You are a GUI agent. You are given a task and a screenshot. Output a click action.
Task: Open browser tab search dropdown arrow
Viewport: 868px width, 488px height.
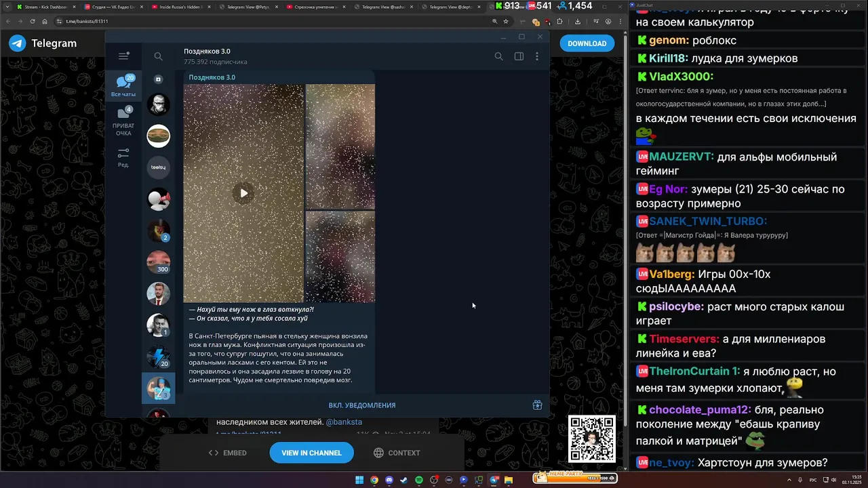(x=6, y=7)
